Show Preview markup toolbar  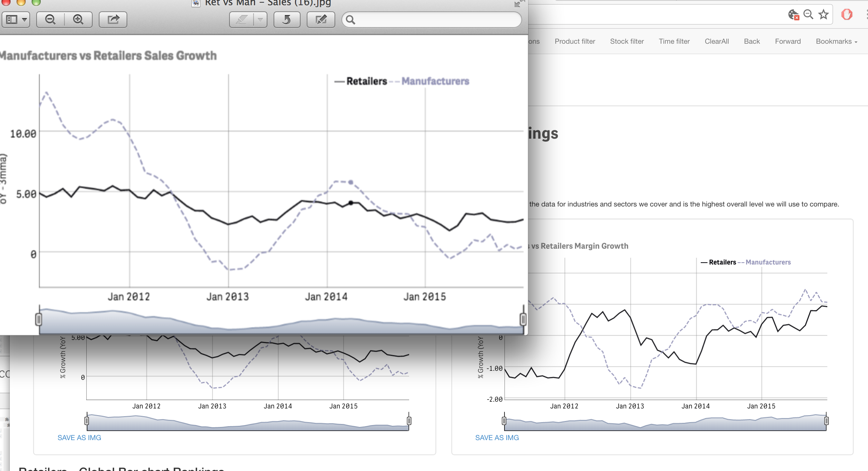[x=321, y=19]
